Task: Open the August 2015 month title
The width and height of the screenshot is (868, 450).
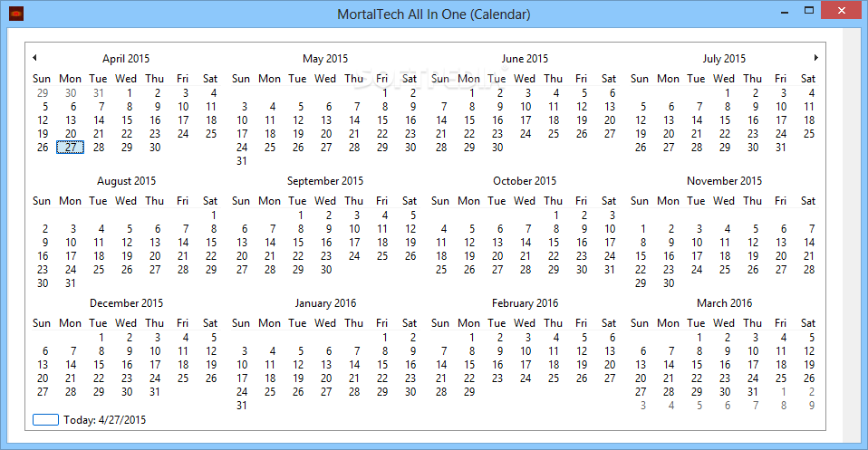Action: click(x=126, y=181)
